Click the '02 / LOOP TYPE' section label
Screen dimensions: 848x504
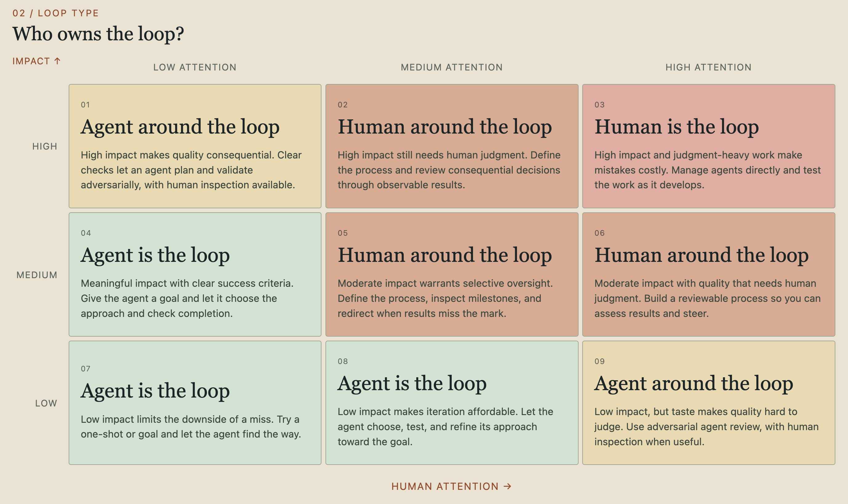(x=55, y=13)
